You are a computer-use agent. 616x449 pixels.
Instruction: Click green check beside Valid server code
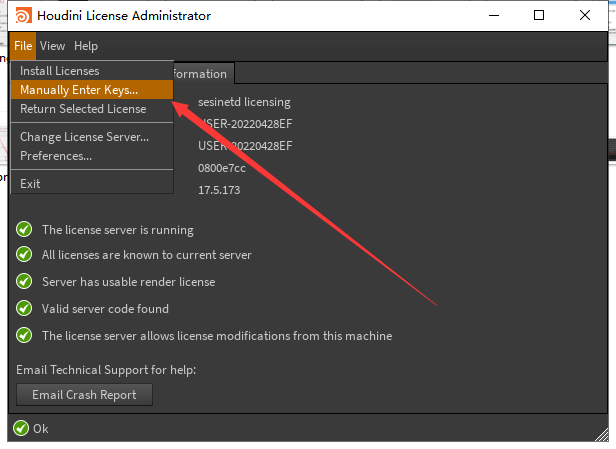[24, 308]
